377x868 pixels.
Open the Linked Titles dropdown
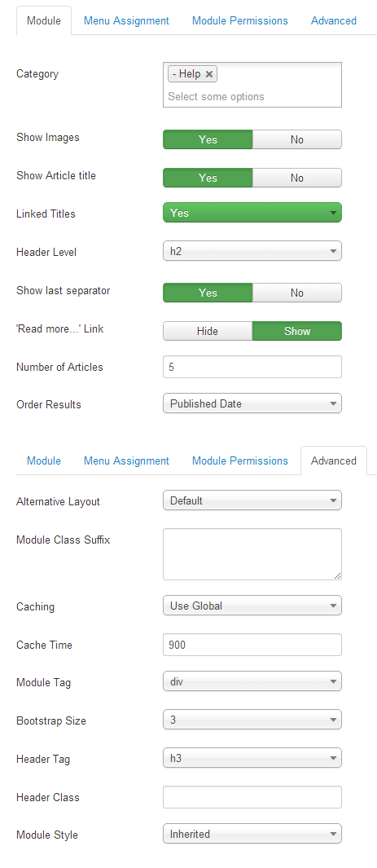point(252,213)
